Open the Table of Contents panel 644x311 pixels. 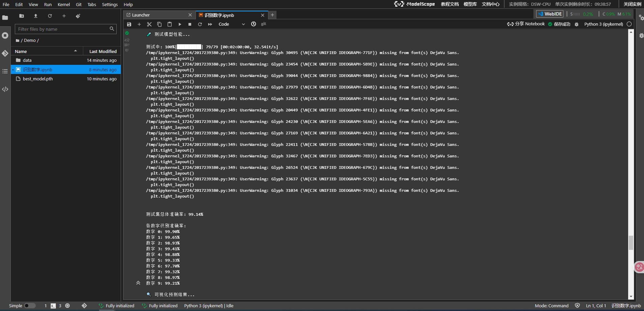pos(5,71)
